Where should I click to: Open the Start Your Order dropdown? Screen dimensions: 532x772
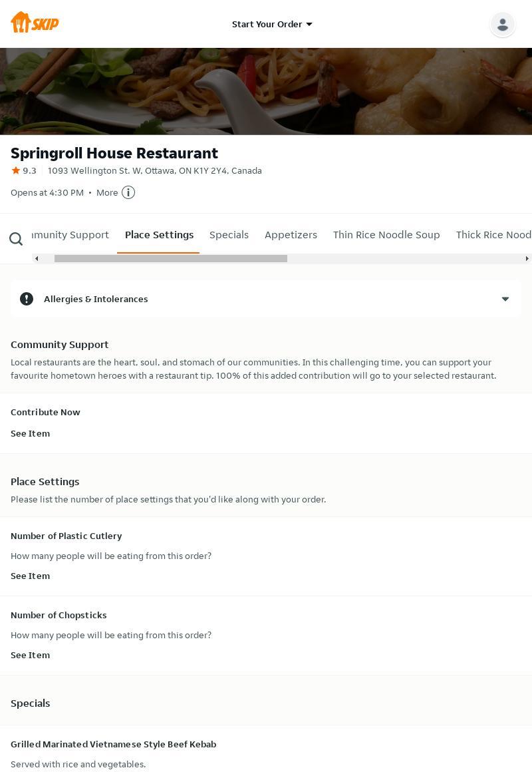click(x=272, y=24)
